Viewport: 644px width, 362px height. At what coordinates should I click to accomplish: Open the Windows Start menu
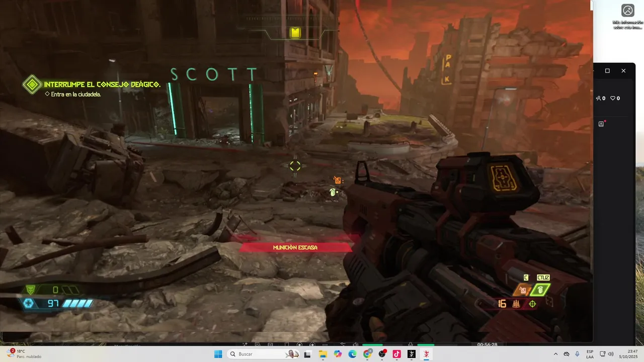pos(218,354)
